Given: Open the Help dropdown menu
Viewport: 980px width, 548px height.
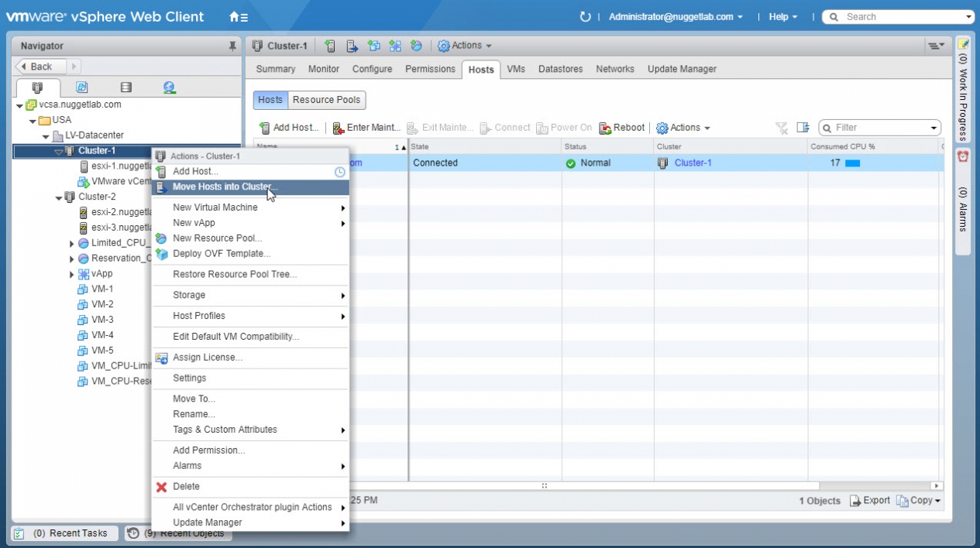Looking at the screenshot, I should (782, 17).
